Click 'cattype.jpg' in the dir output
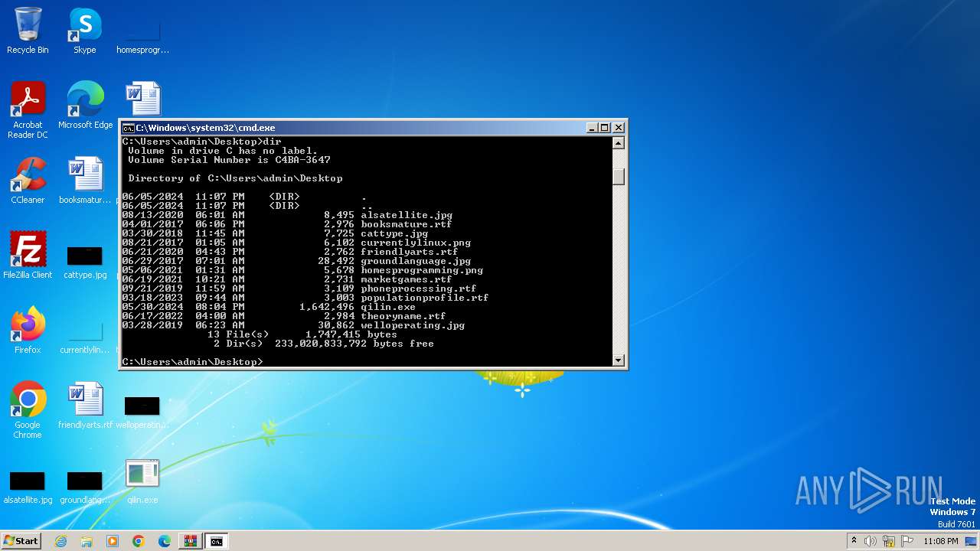Image resolution: width=980 pixels, height=551 pixels. tap(394, 233)
